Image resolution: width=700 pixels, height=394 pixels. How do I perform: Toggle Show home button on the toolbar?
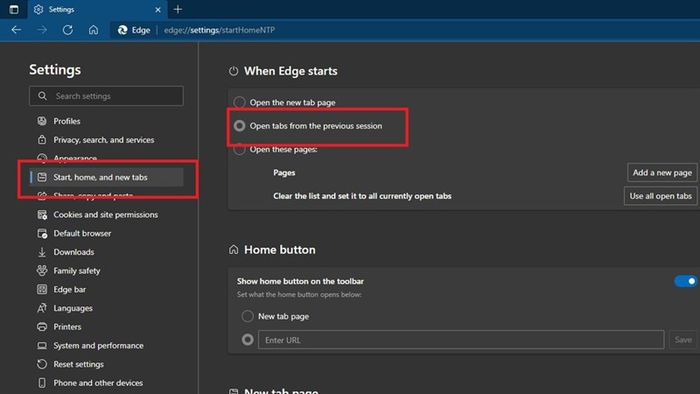[685, 281]
